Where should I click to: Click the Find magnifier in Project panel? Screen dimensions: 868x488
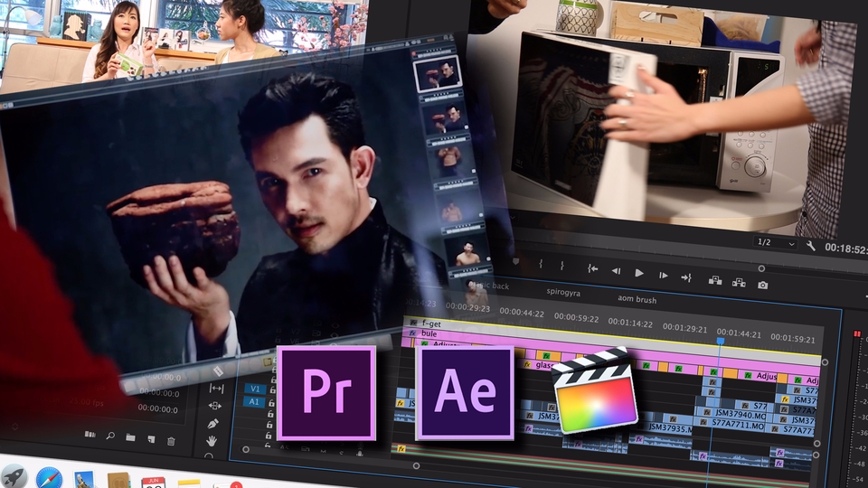(x=110, y=436)
